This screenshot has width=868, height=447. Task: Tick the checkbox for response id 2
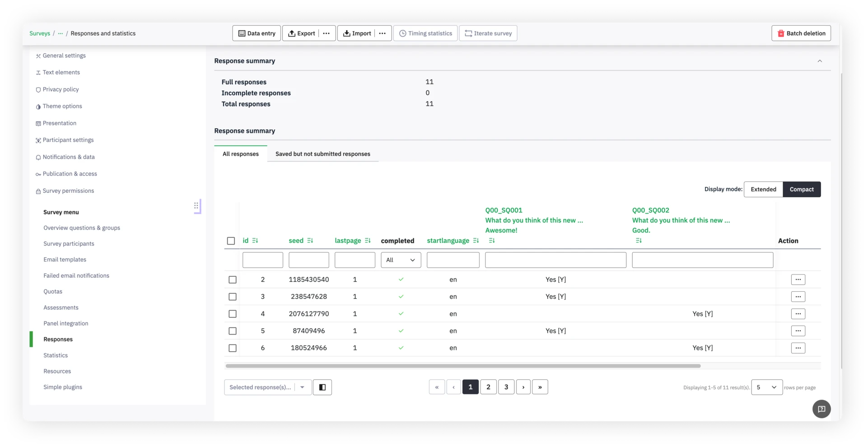pos(233,280)
